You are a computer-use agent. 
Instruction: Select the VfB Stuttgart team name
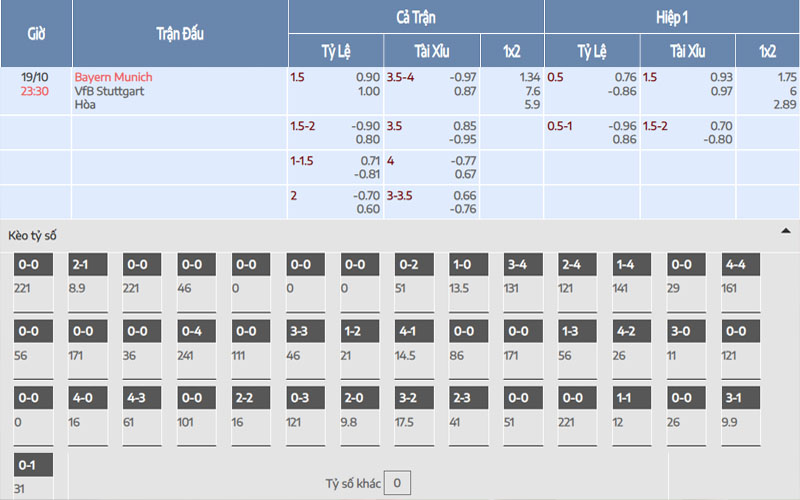point(110,90)
